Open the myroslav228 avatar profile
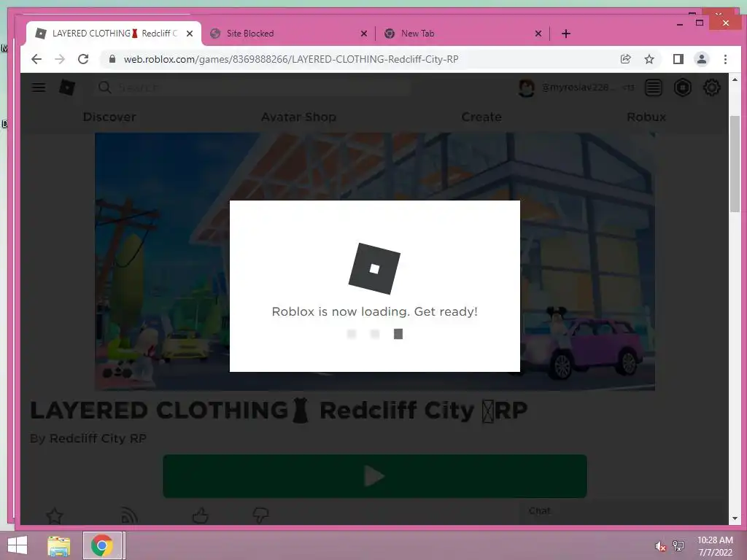This screenshot has width=747, height=560. click(527, 87)
